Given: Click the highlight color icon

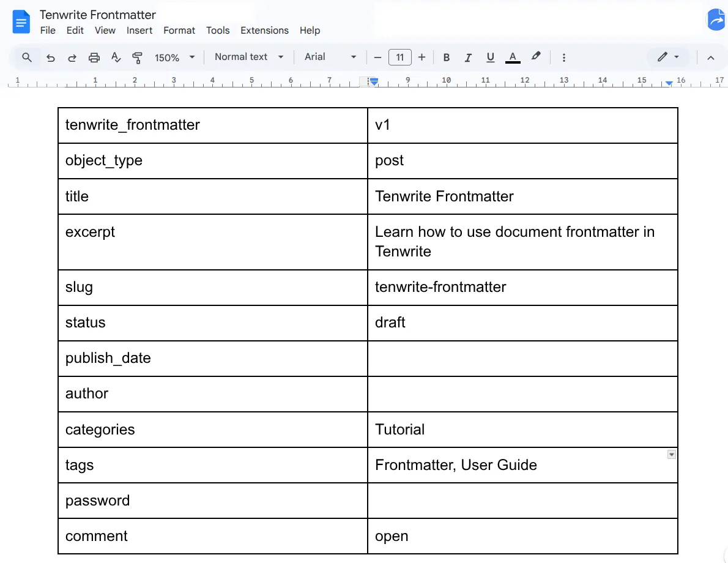Looking at the screenshot, I should [536, 57].
